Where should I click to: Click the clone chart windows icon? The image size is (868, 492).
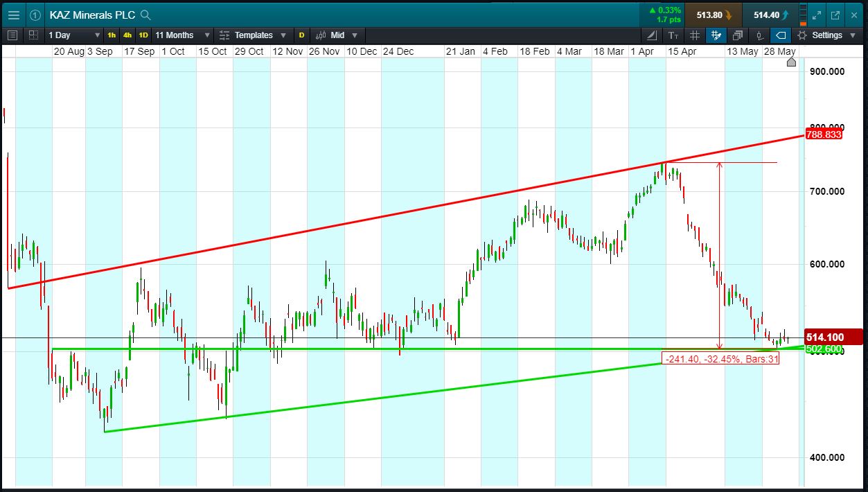738,35
